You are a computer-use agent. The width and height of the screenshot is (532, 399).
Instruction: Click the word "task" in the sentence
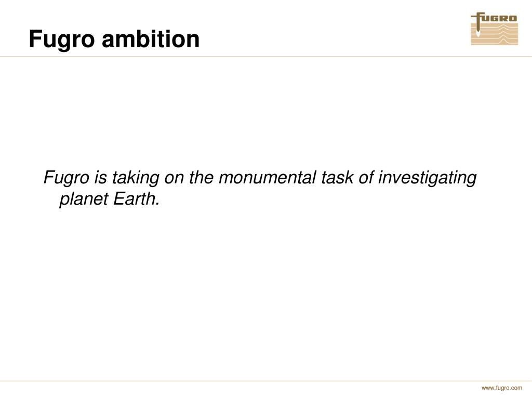click(337, 178)
